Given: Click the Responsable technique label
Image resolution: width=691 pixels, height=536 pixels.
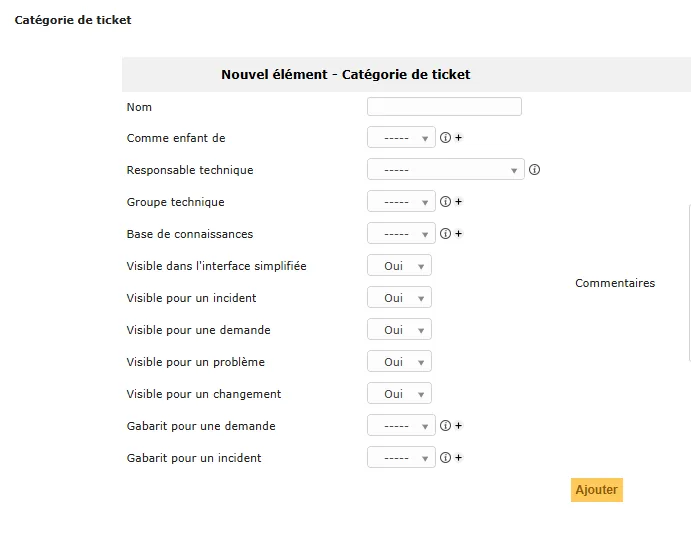Looking at the screenshot, I should tap(190, 170).
